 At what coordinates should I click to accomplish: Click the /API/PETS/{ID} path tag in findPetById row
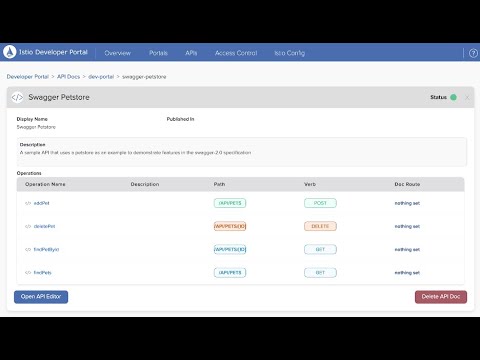click(230, 249)
